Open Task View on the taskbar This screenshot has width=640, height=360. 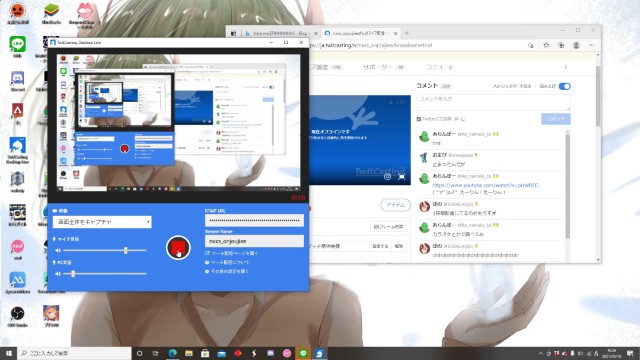[156, 353]
